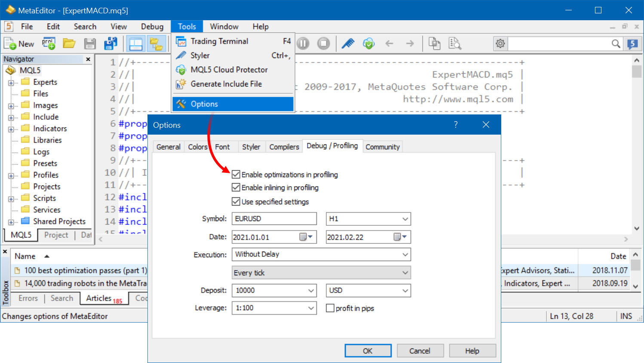Image resolution: width=644 pixels, height=363 pixels.
Task: Click the OK button
Action: click(x=368, y=351)
